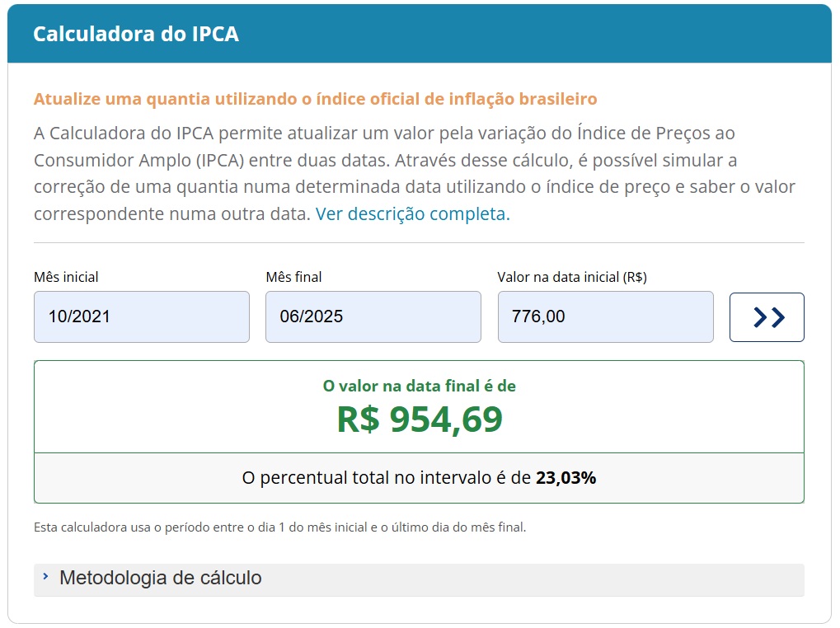Screen dimensions: 840x628
Task: Click the blue header bar background area
Action: point(536,34)
